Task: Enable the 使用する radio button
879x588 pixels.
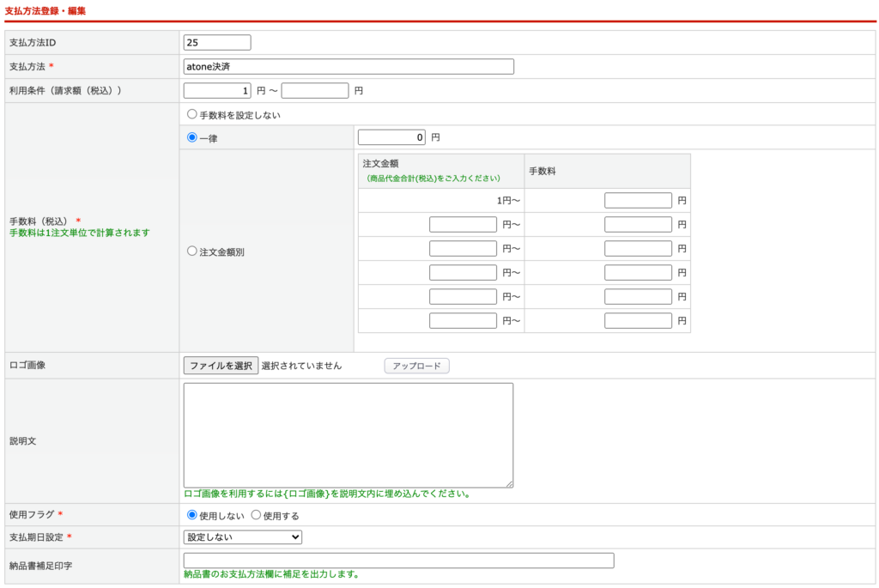Action: (x=256, y=515)
